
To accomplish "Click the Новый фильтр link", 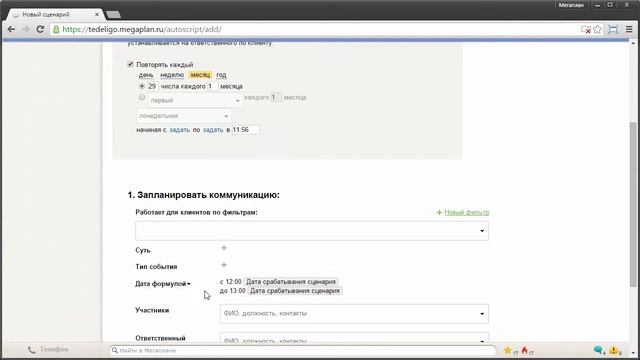I will (467, 212).
